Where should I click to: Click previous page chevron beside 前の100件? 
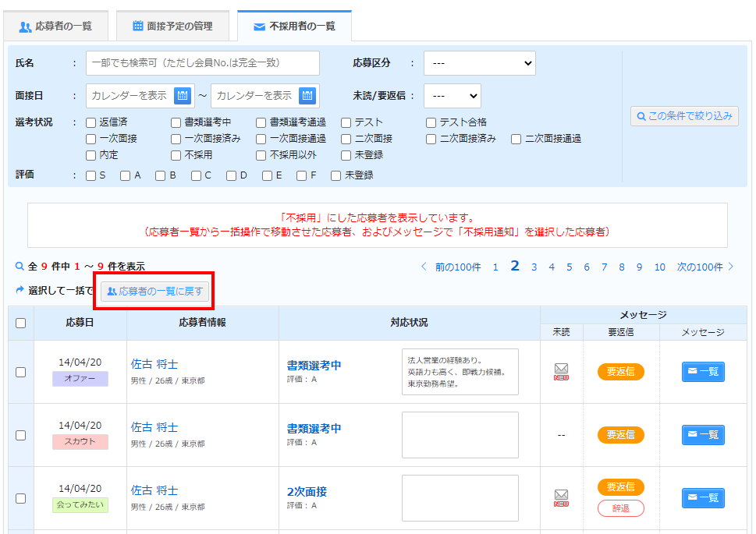tap(424, 267)
